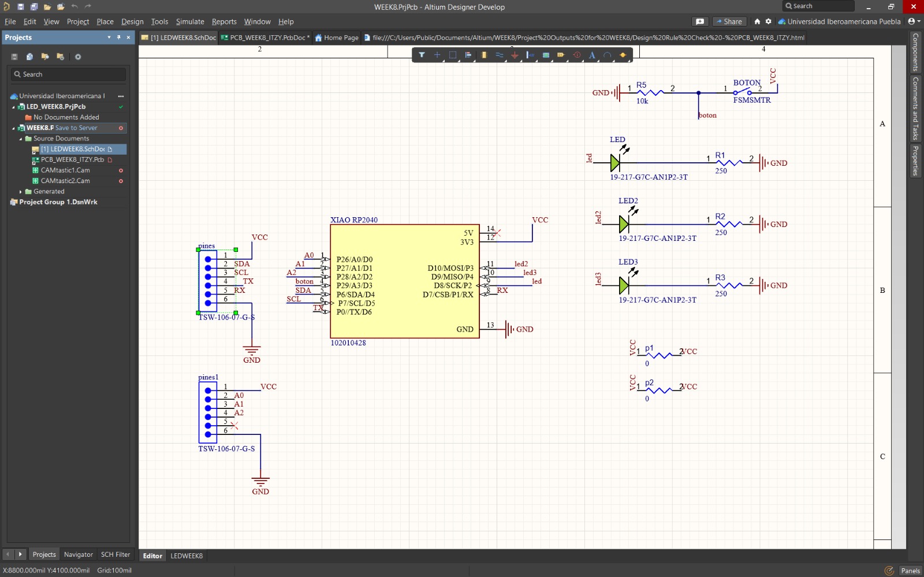Collapse the Source Documents folder
Screen dimensions: 924x577
click(21, 139)
